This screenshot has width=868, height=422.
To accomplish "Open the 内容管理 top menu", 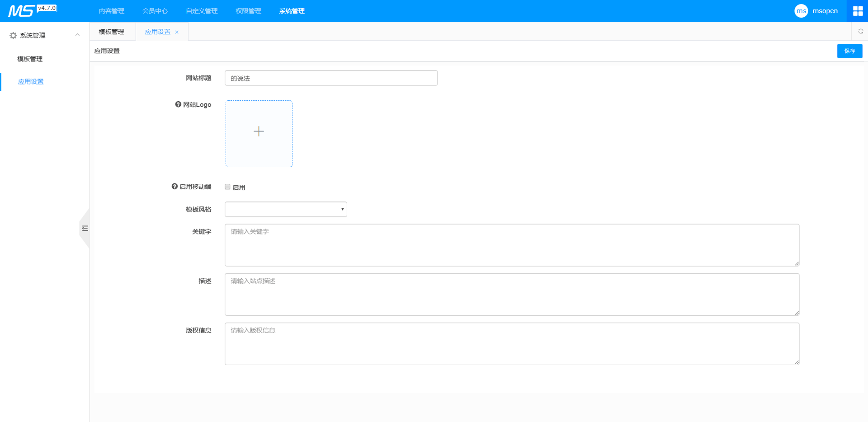I will point(111,11).
